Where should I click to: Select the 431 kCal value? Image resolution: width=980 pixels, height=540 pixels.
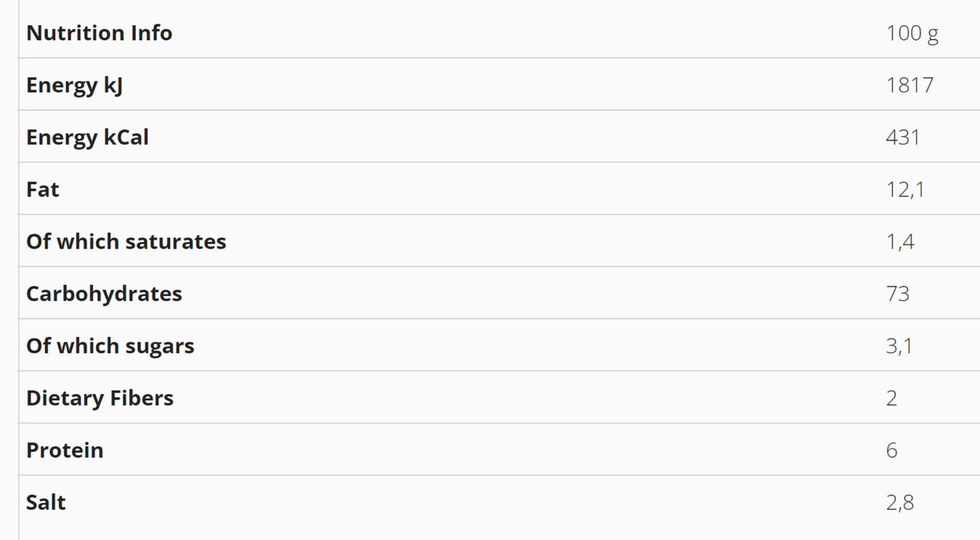tap(903, 137)
